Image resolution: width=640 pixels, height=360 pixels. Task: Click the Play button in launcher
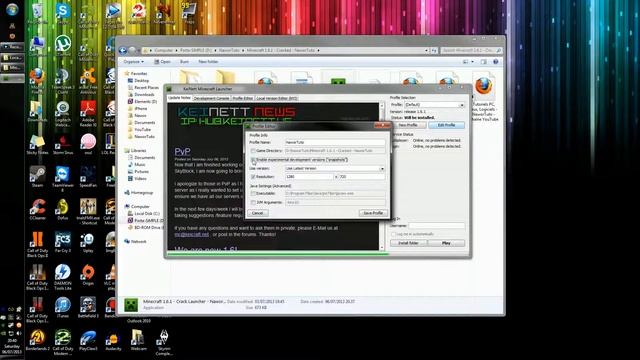coord(446,243)
